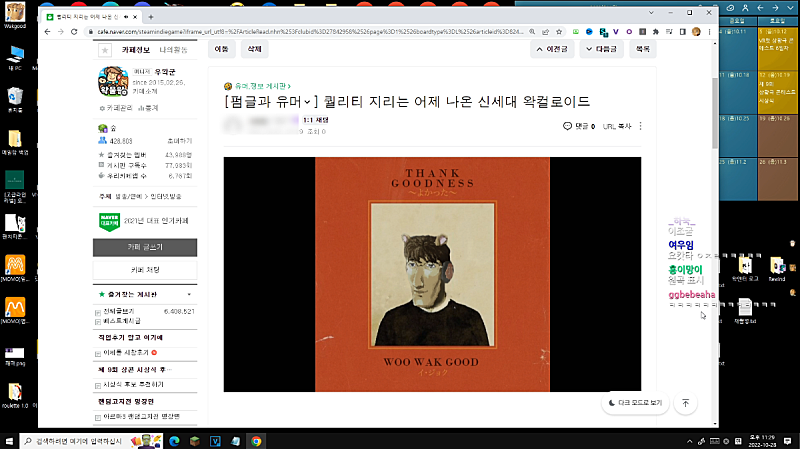The image size is (800, 449).
Task: Click the 카페정보 tab
Action: 136,50
